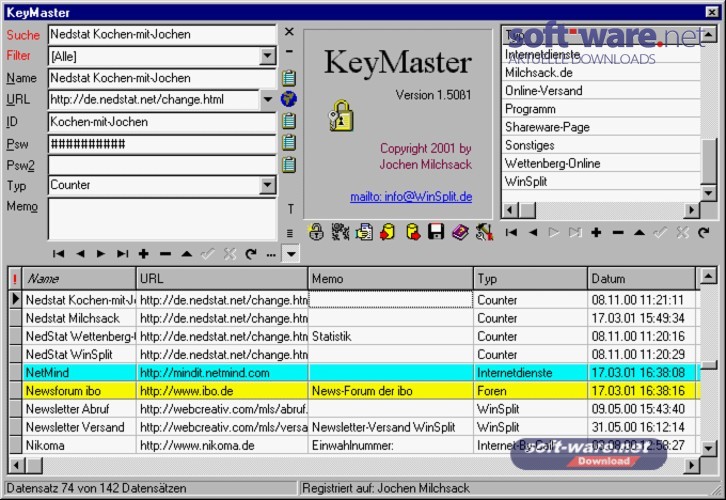Copy the Name field via clipboard icon

click(289, 78)
